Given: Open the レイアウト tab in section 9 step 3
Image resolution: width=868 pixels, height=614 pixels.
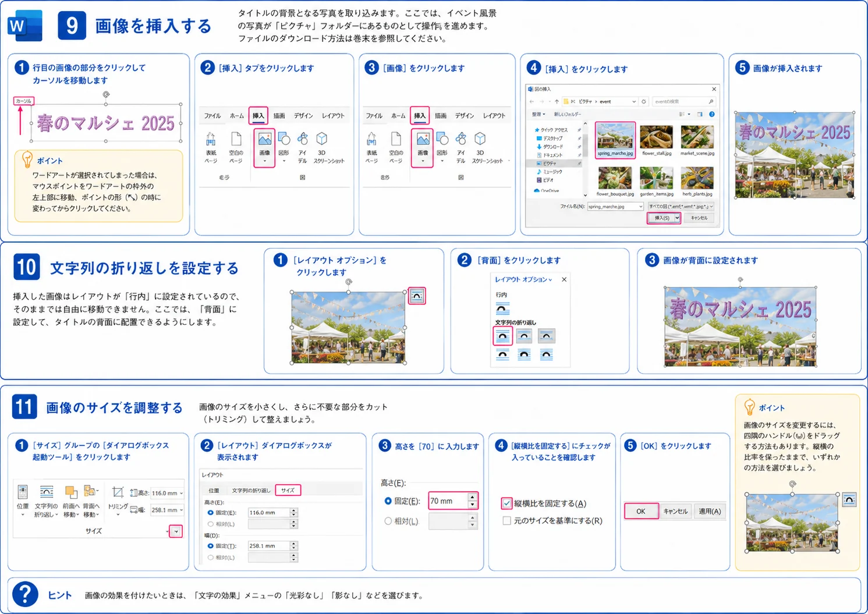Looking at the screenshot, I should coord(494,116).
